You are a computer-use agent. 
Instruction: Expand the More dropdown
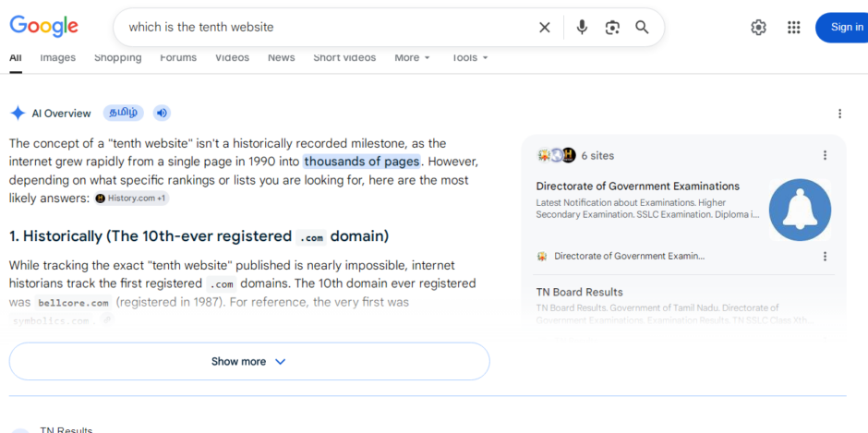(x=412, y=57)
